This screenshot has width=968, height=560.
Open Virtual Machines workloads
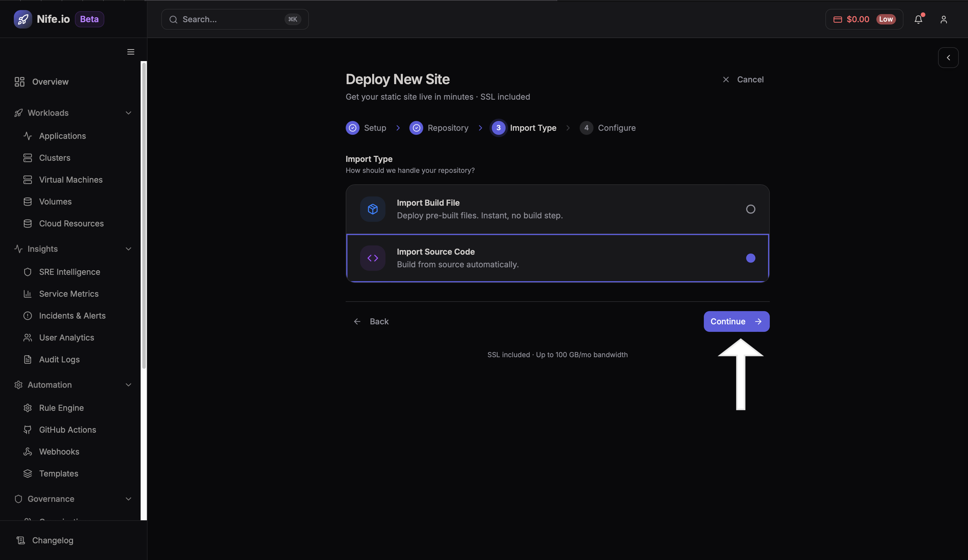pyautogui.click(x=70, y=179)
